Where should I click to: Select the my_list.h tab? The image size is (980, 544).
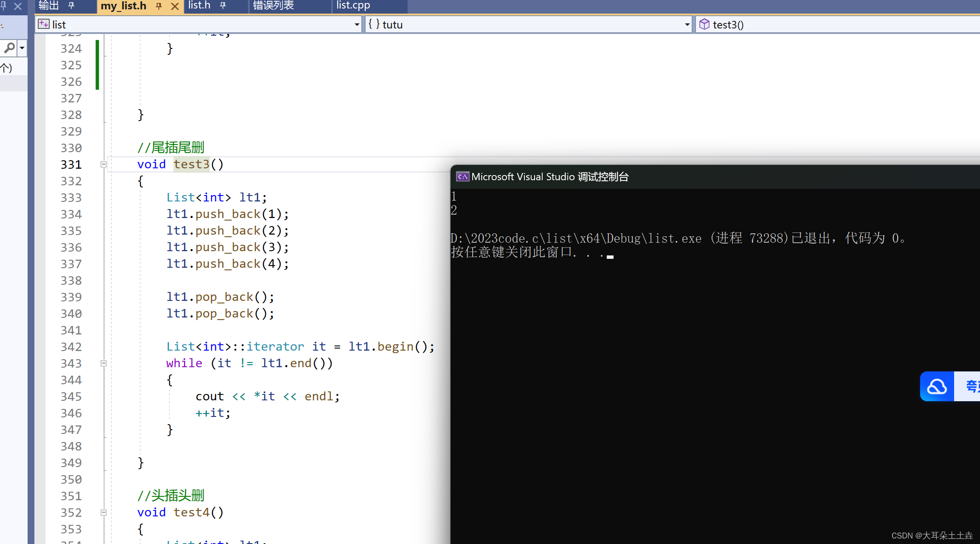click(x=124, y=6)
